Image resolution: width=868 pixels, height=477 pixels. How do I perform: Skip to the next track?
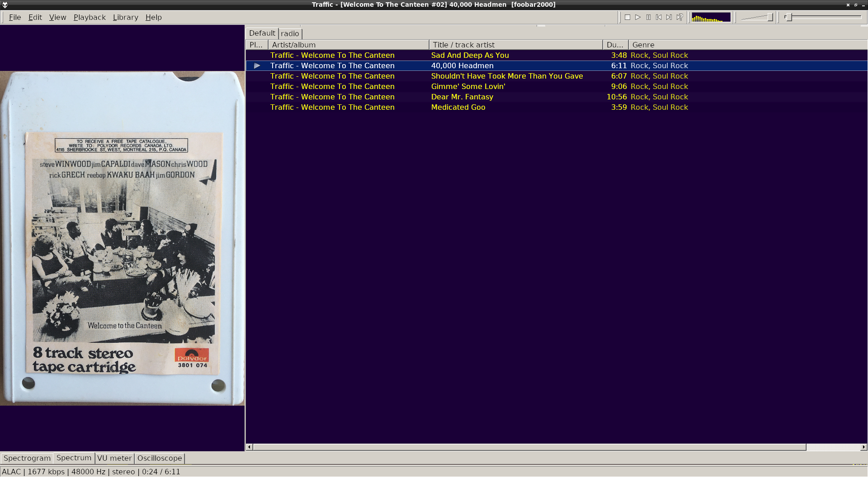(x=669, y=17)
